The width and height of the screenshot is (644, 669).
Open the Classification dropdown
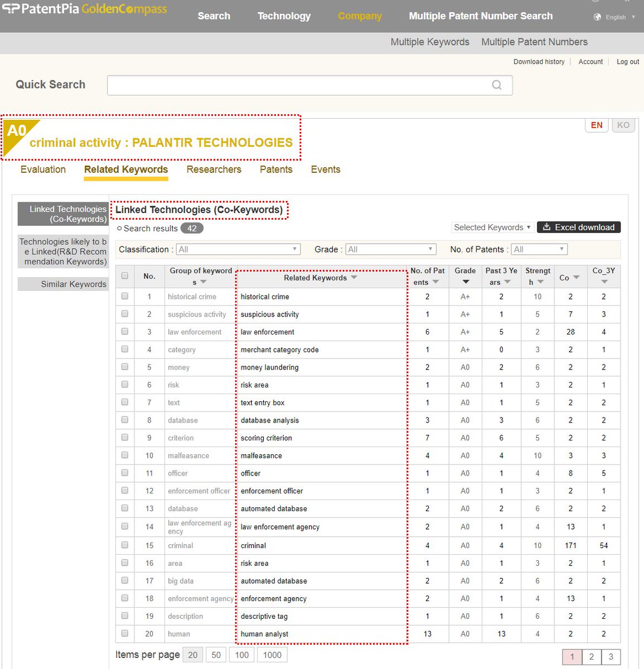[x=238, y=249]
